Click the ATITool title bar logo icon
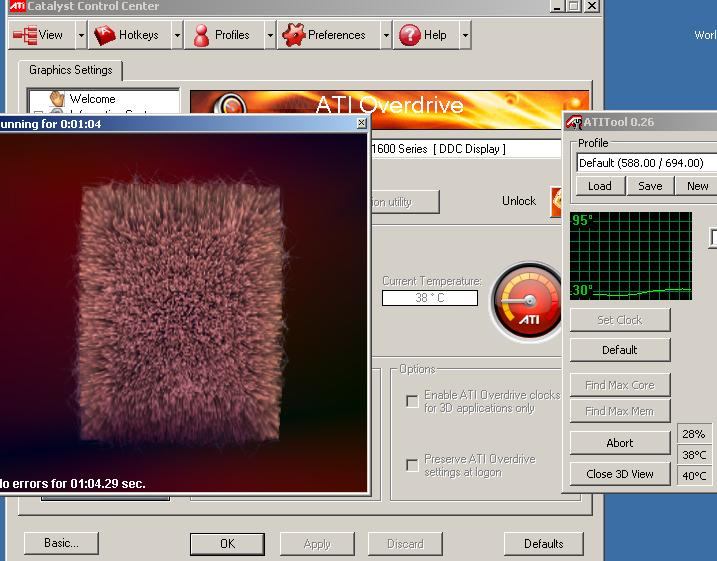The image size is (717, 561). 573,122
